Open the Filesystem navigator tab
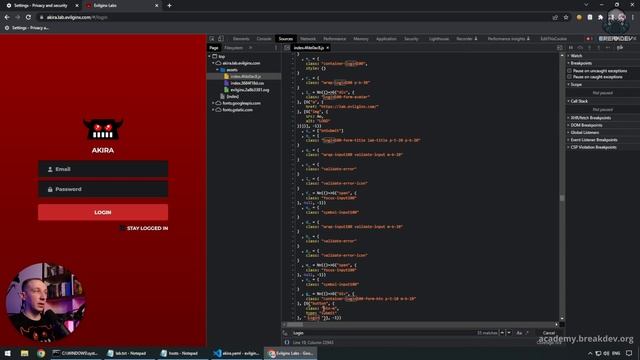 point(233,48)
